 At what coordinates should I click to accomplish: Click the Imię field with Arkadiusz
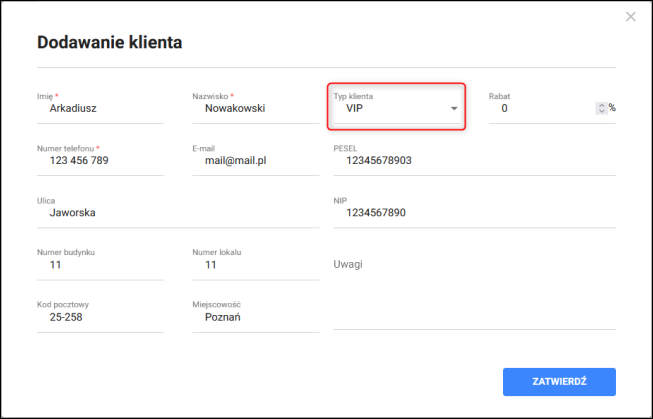tap(100, 109)
